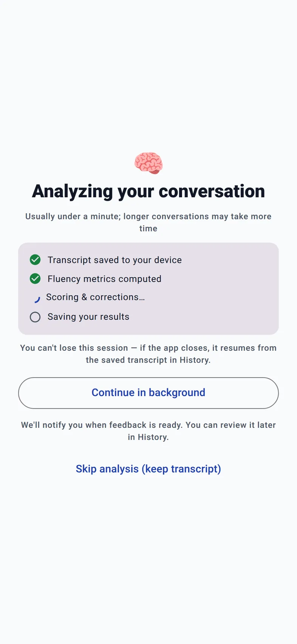
Task: Click the word Analyzing in the heading
Action: click(x=72, y=192)
